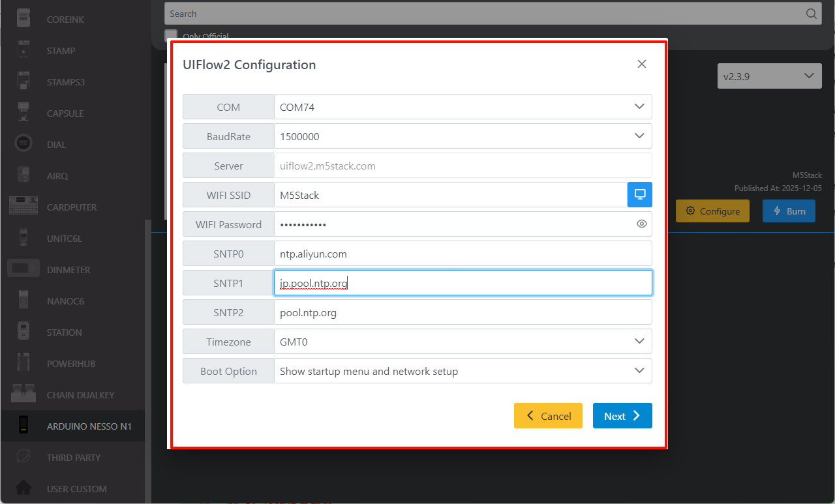The image size is (835, 504).
Task: Click the search magnifier icon
Action: (x=811, y=14)
